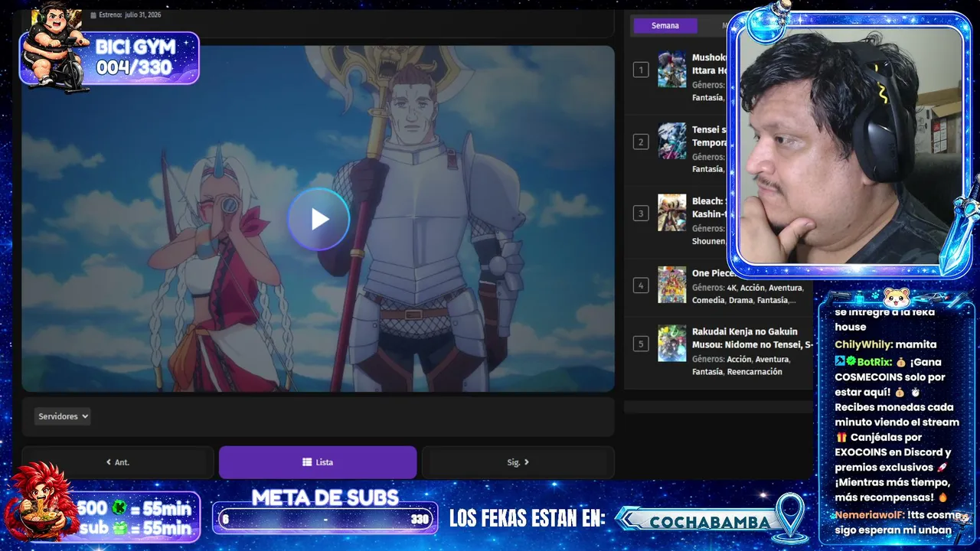Go to previous episode with Ant. button
This screenshot has width=980, height=551.
click(118, 462)
